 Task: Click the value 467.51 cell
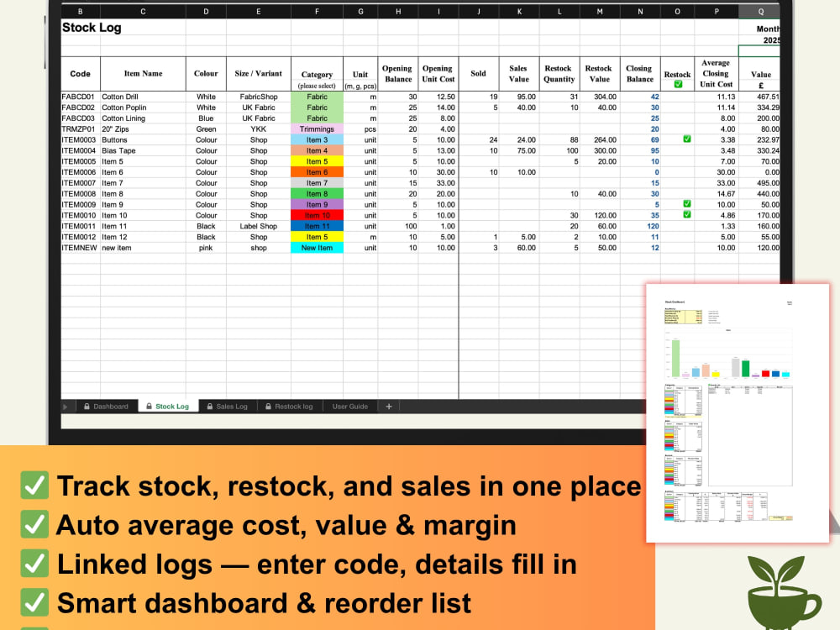tap(760, 97)
